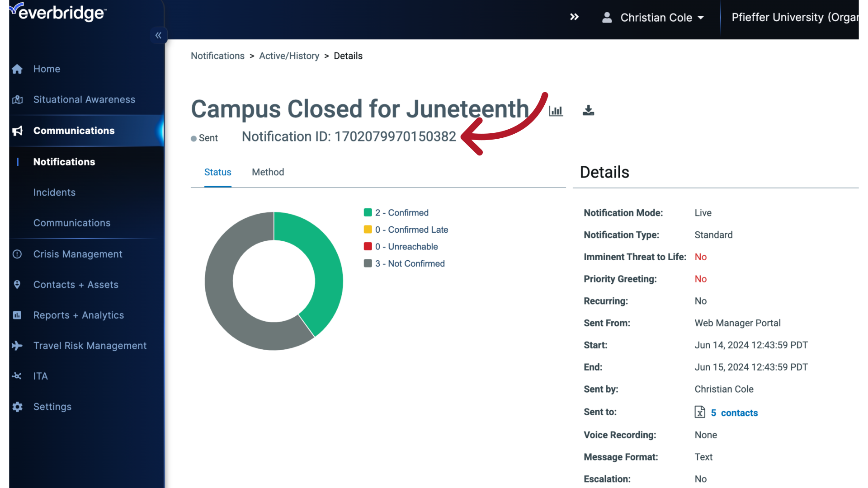Open the Excel export icon beside 5 contacts
Viewport: 868px width, 488px height.
point(700,412)
